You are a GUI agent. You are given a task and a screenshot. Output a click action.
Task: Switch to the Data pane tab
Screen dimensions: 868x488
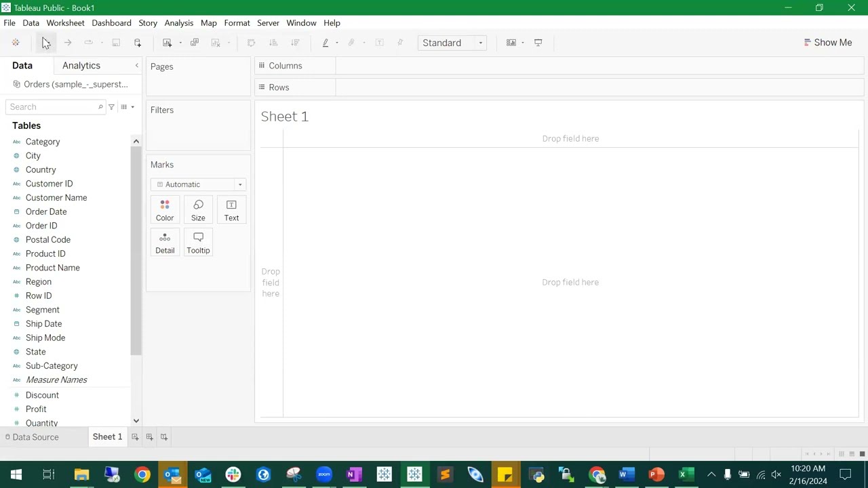pyautogui.click(x=22, y=66)
